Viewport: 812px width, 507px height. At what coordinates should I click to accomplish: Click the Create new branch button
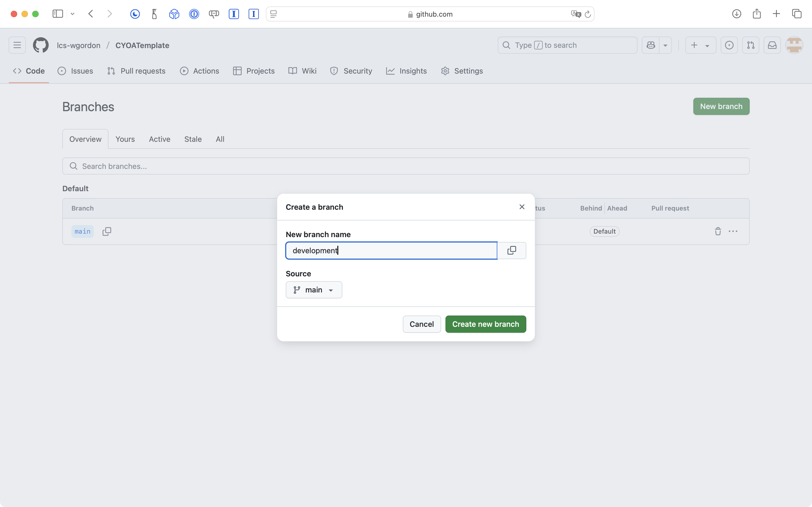[x=485, y=324]
